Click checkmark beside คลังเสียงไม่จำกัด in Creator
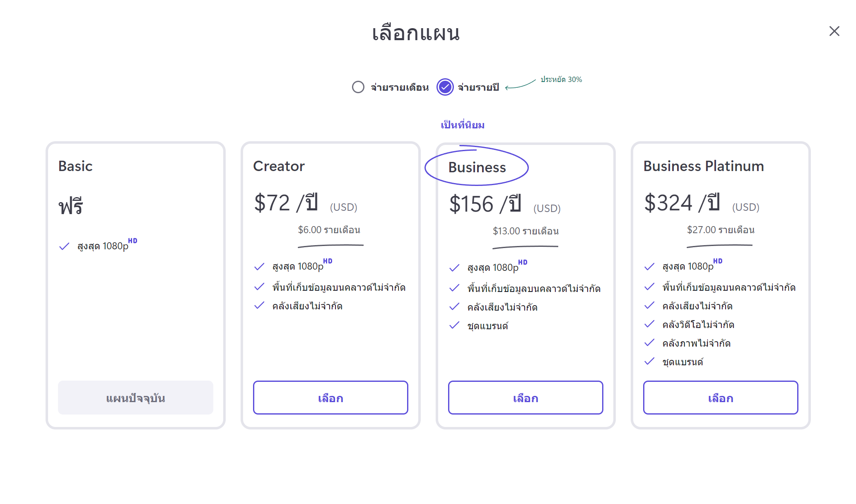 click(259, 305)
